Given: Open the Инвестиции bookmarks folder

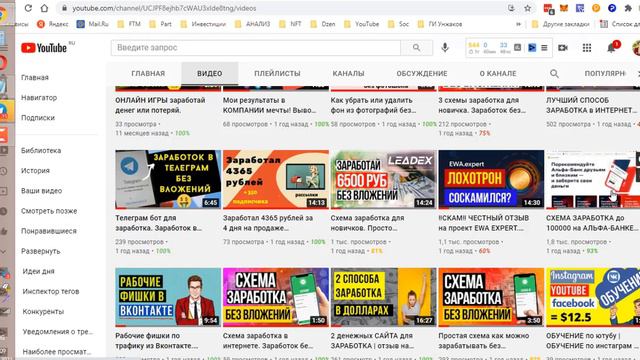Looking at the screenshot, I should 203,24.
